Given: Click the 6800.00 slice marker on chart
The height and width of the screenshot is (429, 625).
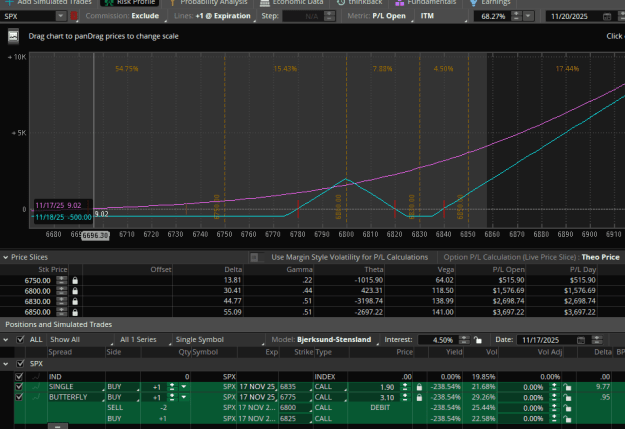Looking at the screenshot, I should pyautogui.click(x=338, y=207).
